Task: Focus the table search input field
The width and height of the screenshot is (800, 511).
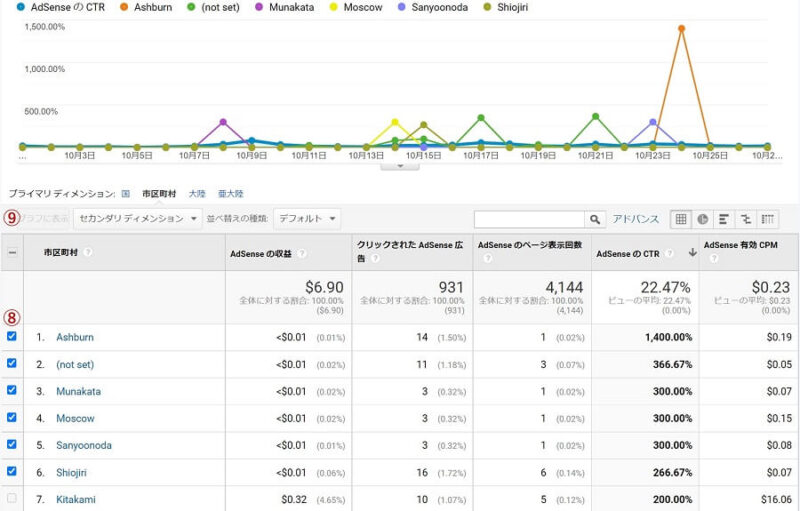Action: pyautogui.click(x=529, y=219)
